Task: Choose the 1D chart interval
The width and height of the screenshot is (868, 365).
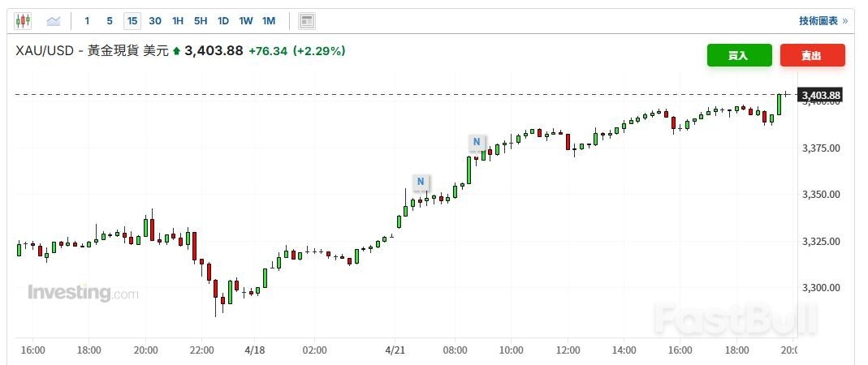Action: click(x=223, y=21)
